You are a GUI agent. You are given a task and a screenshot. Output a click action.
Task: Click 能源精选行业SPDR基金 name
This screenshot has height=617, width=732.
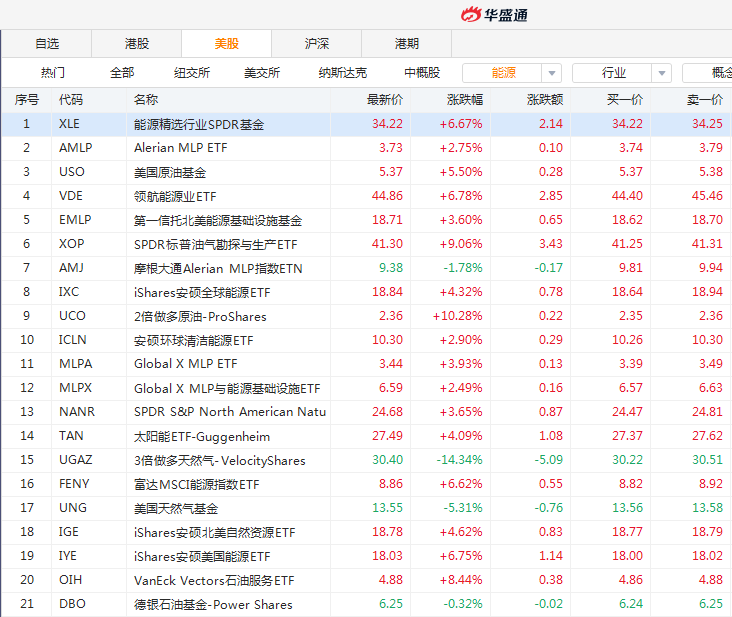pos(199,125)
